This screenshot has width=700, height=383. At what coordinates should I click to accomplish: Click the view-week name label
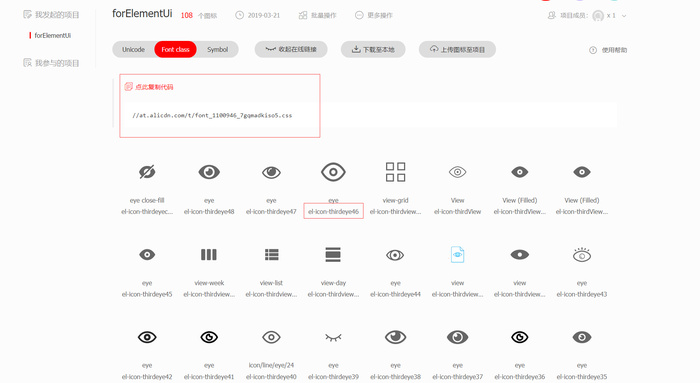coord(209,283)
